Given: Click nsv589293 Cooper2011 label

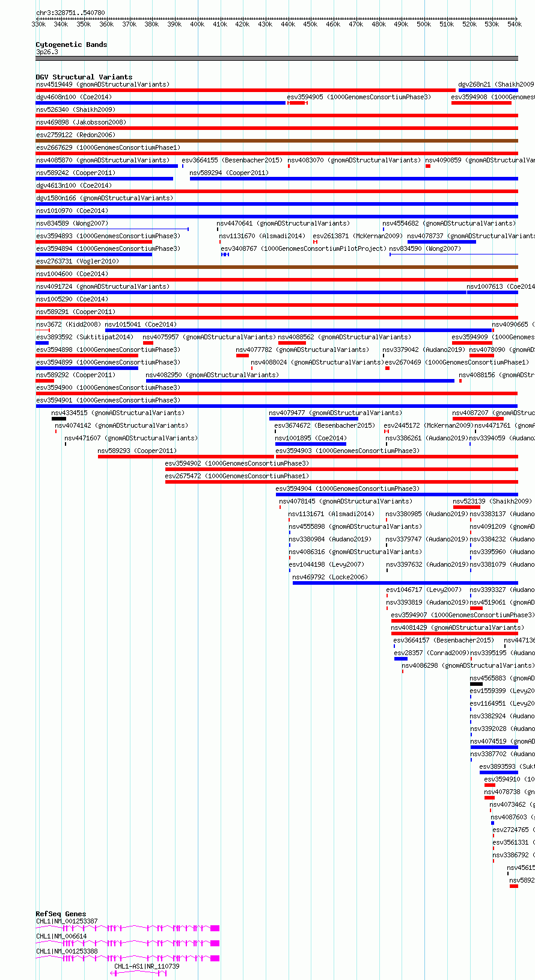Looking at the screenshot, I should (x=138, y=451).
